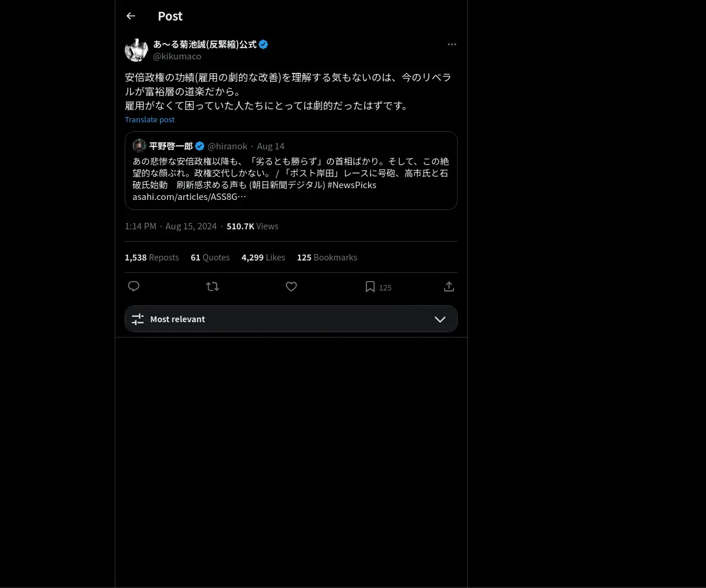The image size is (706, 588).
Task: Repost using the retweet arrows icon
Action: 212,286
